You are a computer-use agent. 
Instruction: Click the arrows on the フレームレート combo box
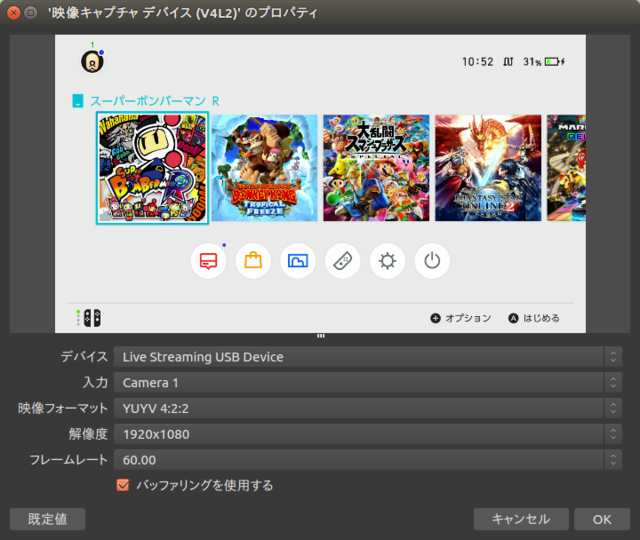coord(613,460)
